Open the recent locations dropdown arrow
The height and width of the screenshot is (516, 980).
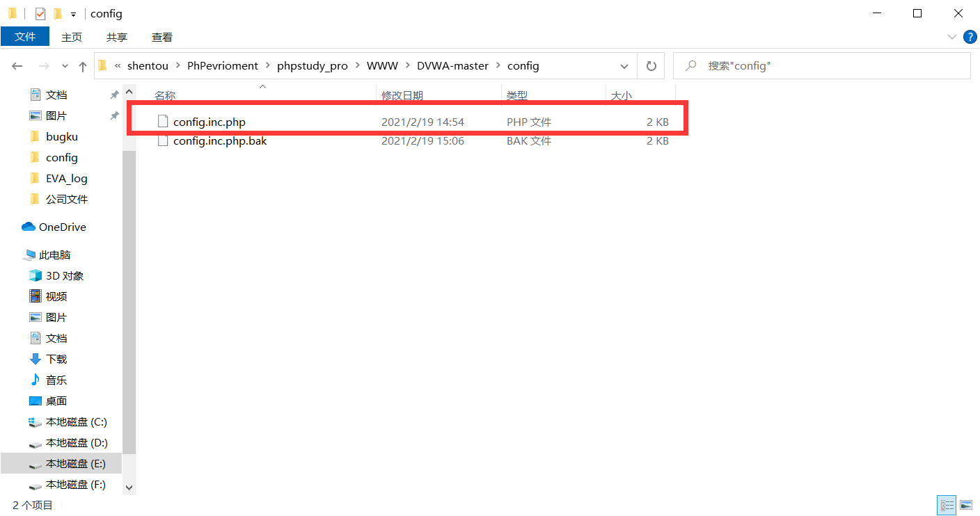pyautogui.click(x=65, y=67)
